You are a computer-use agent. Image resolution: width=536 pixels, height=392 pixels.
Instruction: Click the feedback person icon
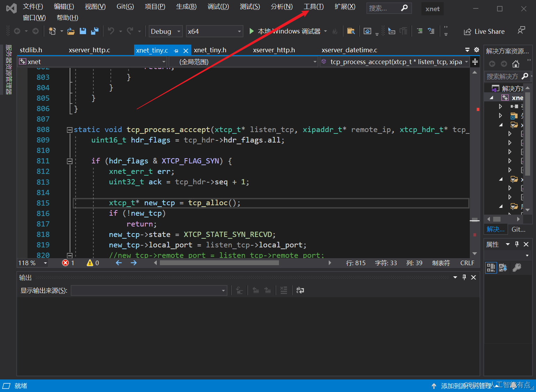(x=521, y=31)
